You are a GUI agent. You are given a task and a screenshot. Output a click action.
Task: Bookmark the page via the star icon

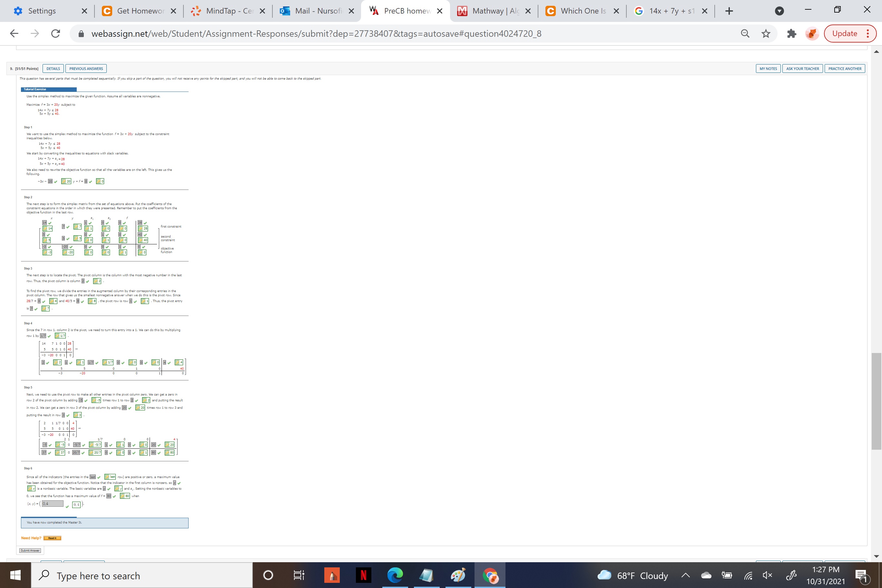[x=766, y=34]
